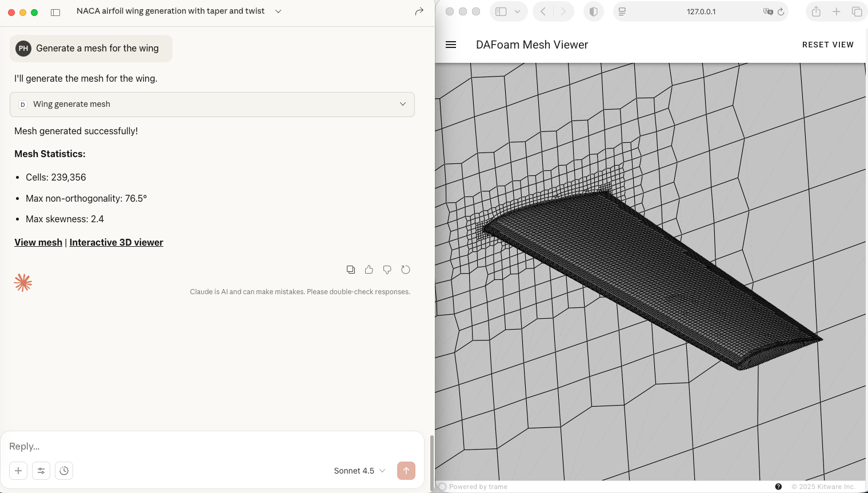Open the search and tools settings icon

coord(41,471)
